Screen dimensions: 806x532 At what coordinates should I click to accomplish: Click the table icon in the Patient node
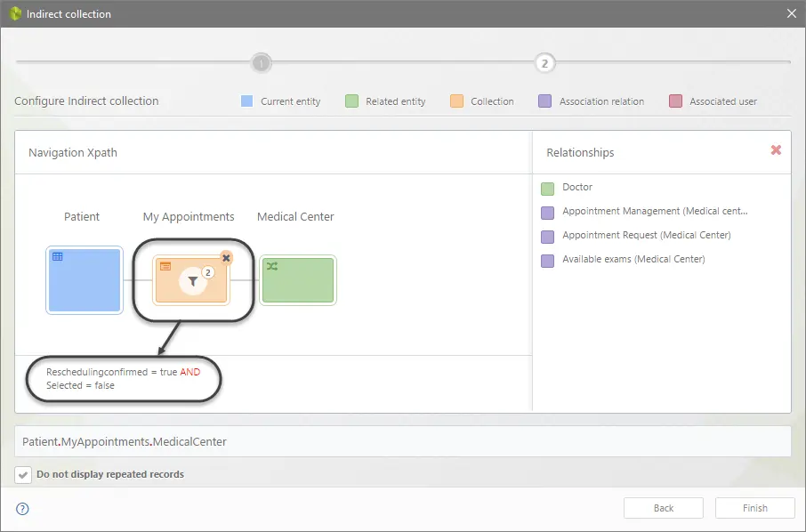[58, 256]
